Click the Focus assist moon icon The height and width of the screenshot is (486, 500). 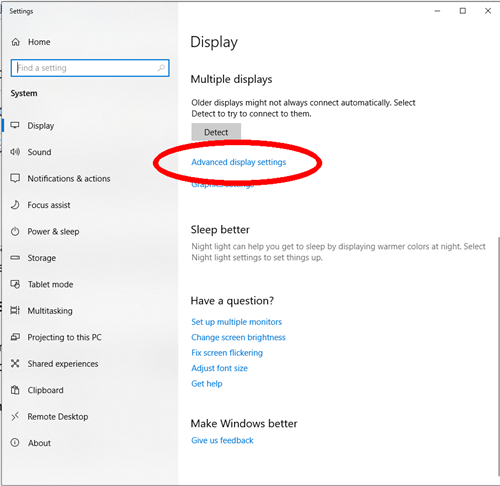15,205
